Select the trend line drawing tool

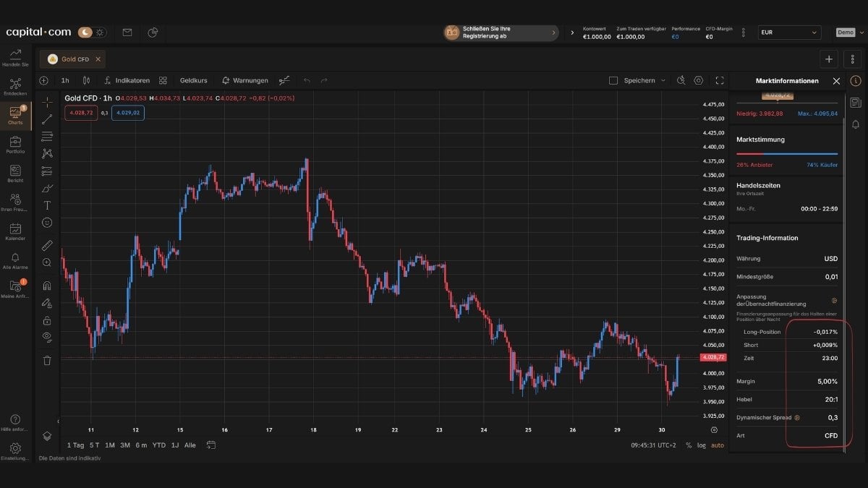click(47, 119)
